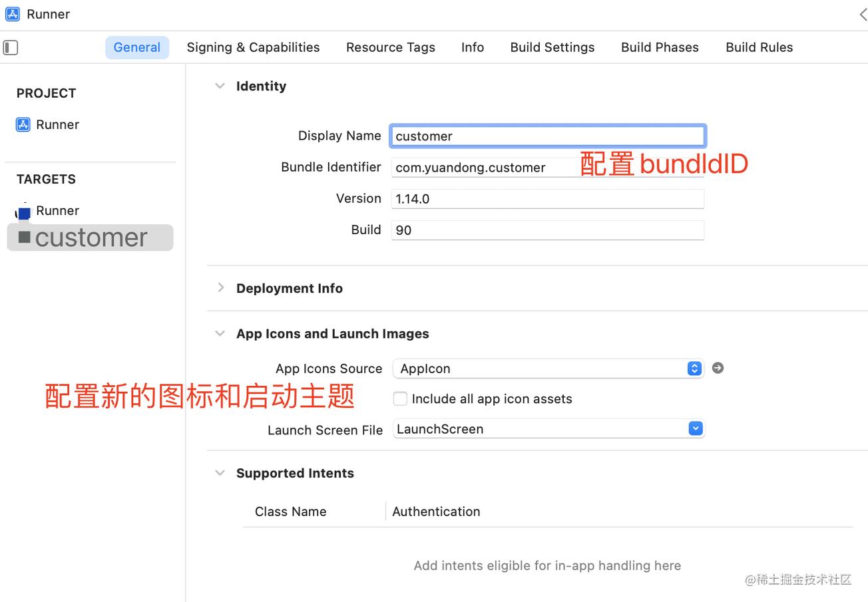Screen dimensions: 868x602
Task: Collapse App Icons and Launch Images section
Action: (220, 334)
